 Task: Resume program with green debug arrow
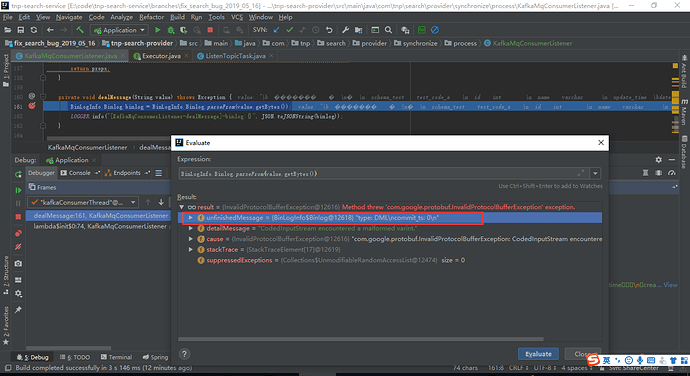[18, 190]
